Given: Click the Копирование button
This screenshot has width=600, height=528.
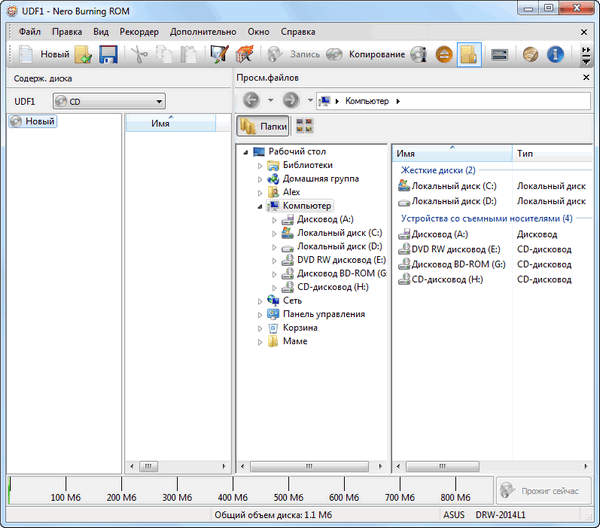Looking at the screenshot, I should coord(376,54).
